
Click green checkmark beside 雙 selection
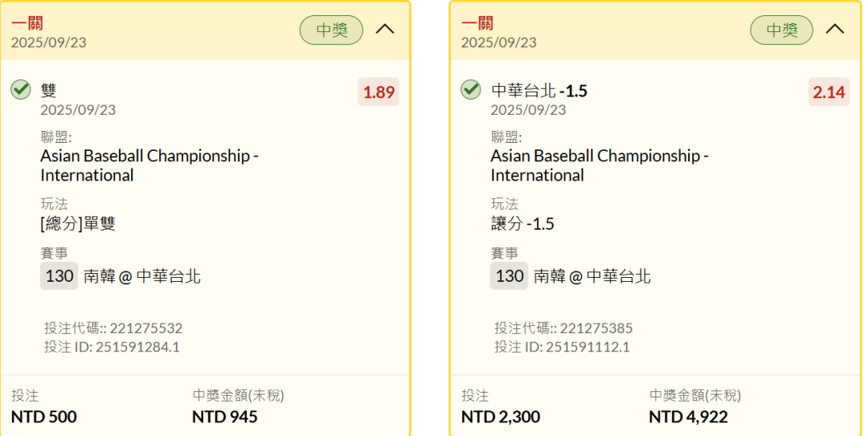[x=21, y=90]
